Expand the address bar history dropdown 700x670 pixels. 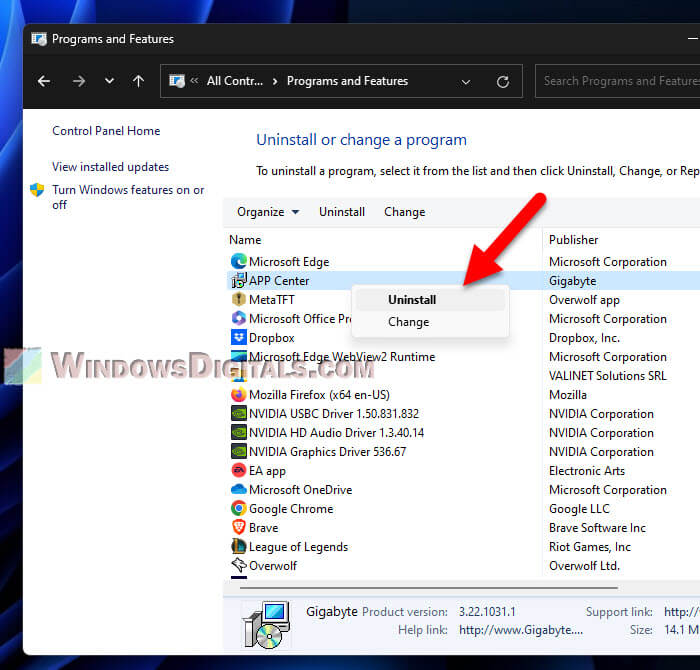point(466,82)
